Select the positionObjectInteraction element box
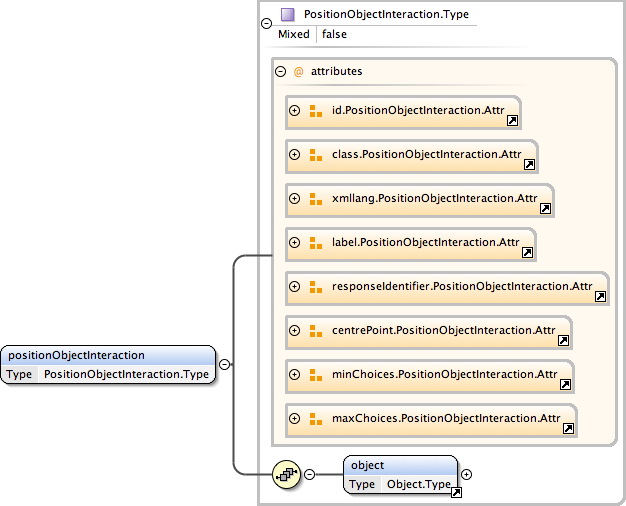This screenshot has height=506, width=626. (108, 365)
